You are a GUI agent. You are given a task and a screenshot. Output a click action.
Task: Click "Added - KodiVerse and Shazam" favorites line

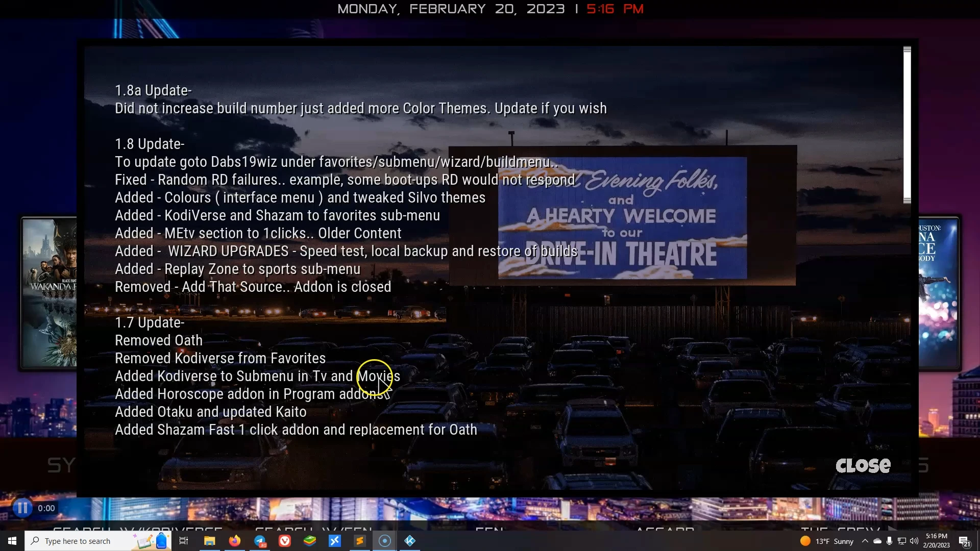point(278,216)
